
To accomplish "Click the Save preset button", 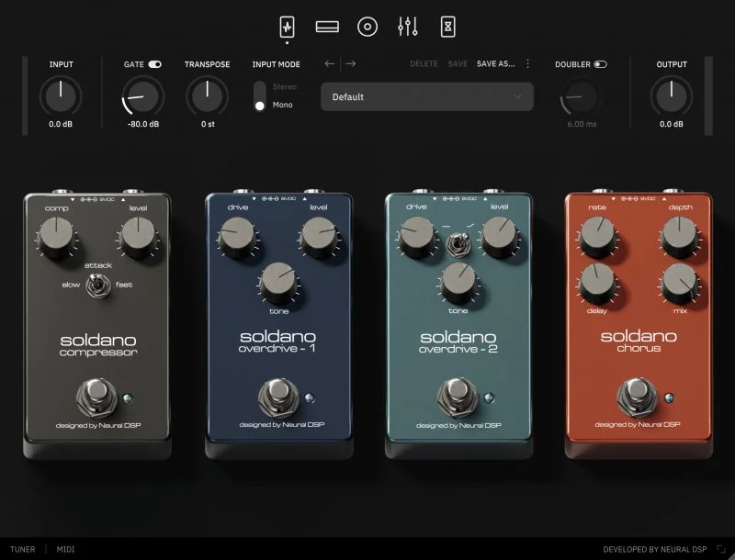I will [x=458, y=63].
